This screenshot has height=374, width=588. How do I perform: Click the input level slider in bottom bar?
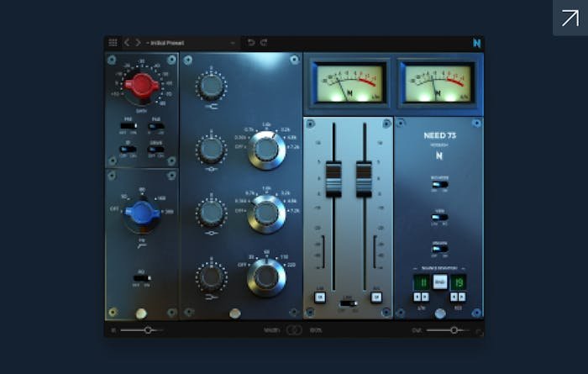[x=147, y=330]
